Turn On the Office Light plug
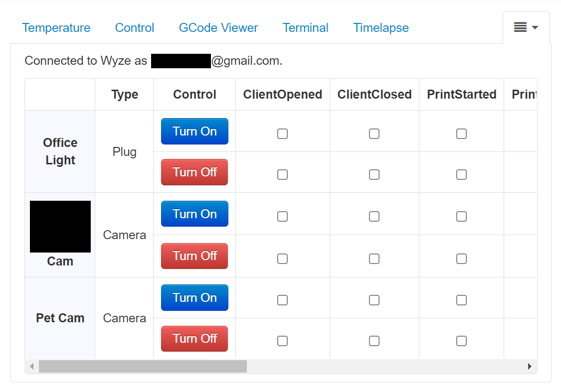Image resolution: width=561 pixels, height=392 pixels. (x=194, y=131)
